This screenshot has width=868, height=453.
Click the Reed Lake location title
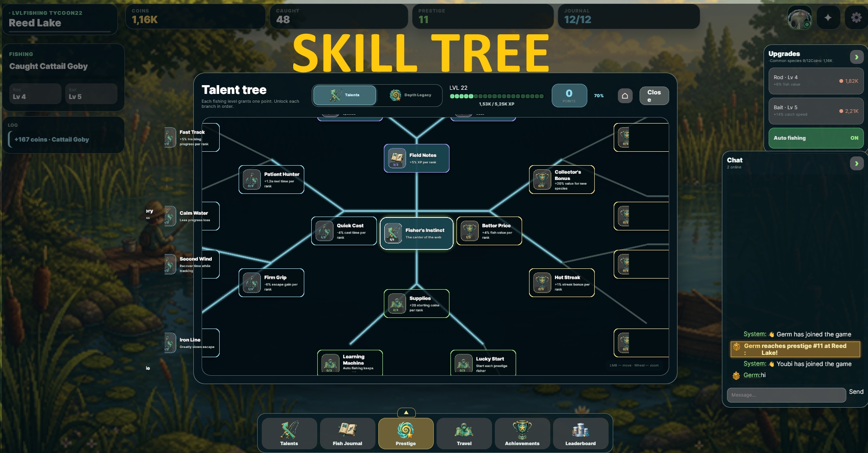pos(35,23)
